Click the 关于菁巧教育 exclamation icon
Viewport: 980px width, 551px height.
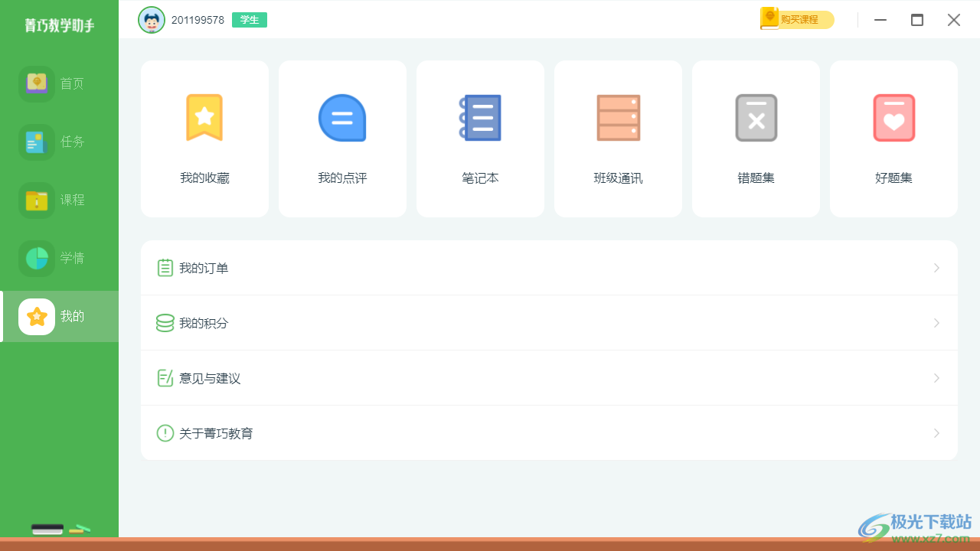pyautogui.click(x=165, y=433)
